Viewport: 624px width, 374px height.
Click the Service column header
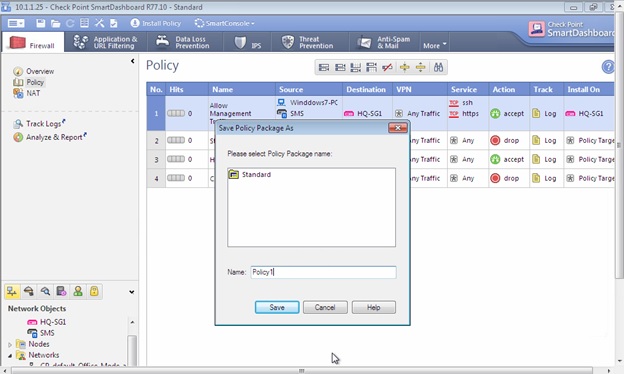pos(468,90)
